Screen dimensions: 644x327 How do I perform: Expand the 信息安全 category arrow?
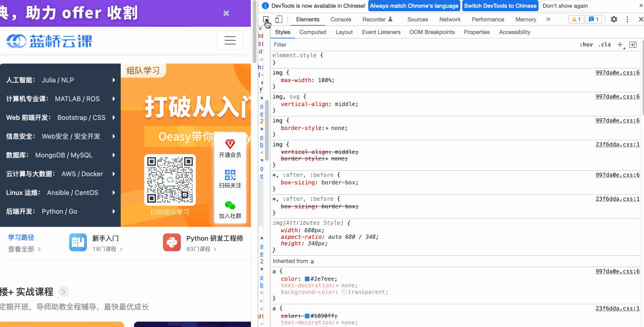(x=114, y=137)
